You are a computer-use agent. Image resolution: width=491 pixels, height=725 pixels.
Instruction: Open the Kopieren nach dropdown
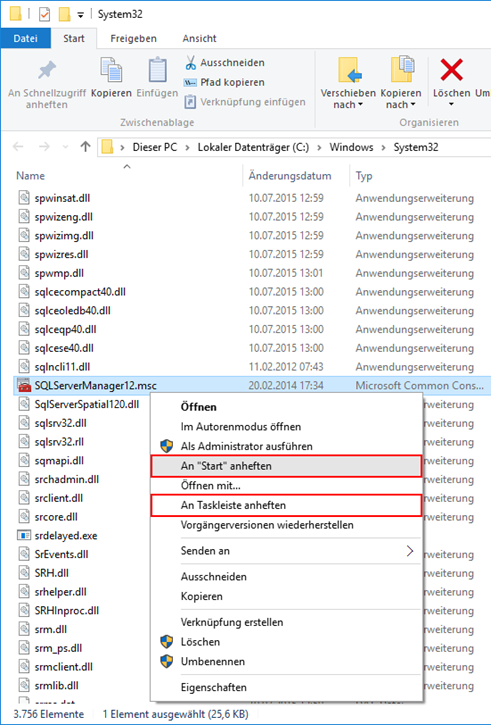401,99
